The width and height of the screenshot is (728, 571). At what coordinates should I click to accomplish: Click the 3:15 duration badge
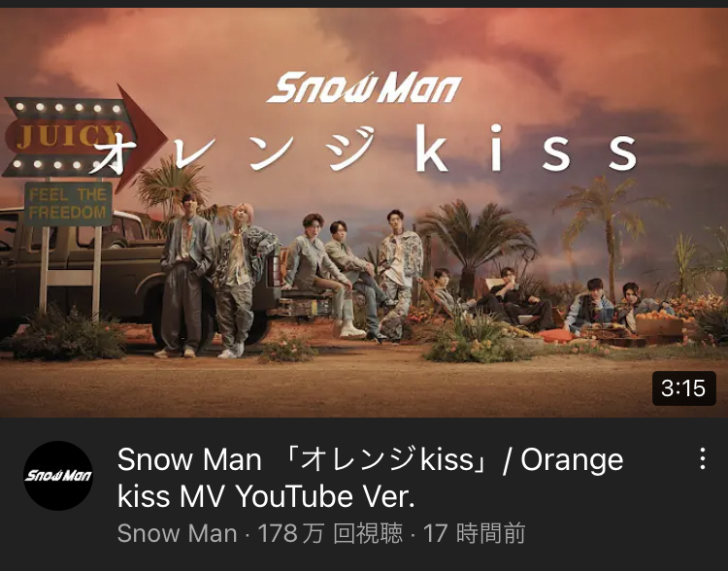684,388
